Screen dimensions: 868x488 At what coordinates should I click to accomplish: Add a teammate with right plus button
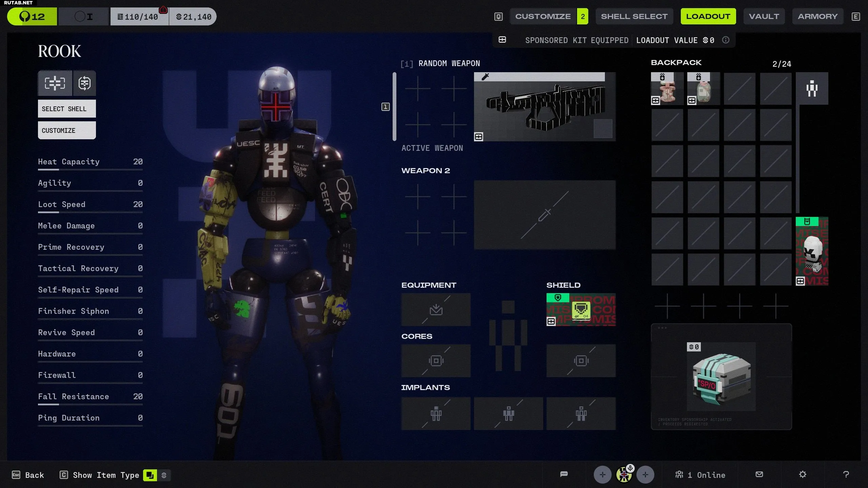[x=645, y=475]
